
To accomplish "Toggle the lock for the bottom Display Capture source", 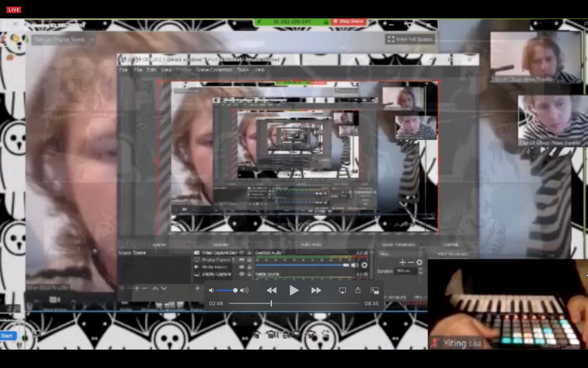I will coord(249,274).
